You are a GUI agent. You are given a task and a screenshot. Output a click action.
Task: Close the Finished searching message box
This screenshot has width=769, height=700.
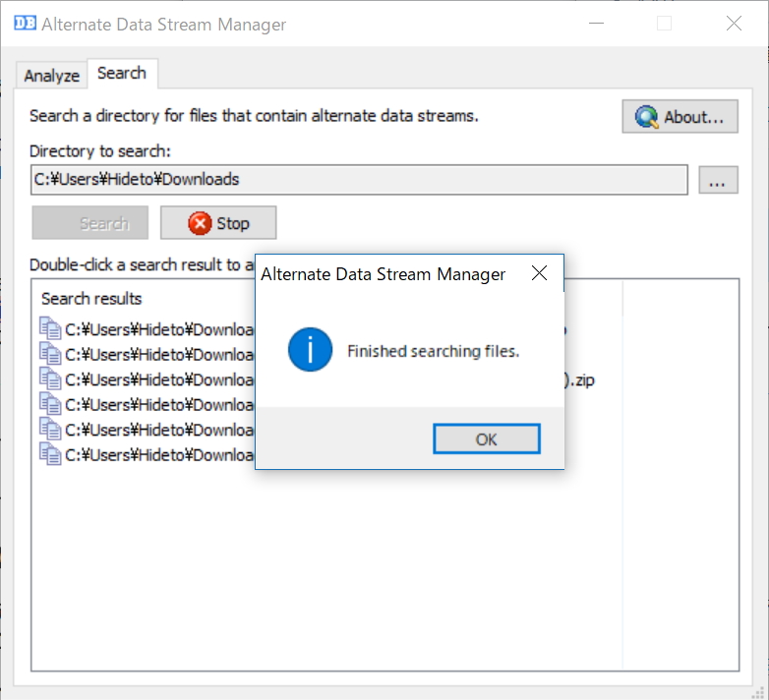click(x=487, y=438)
